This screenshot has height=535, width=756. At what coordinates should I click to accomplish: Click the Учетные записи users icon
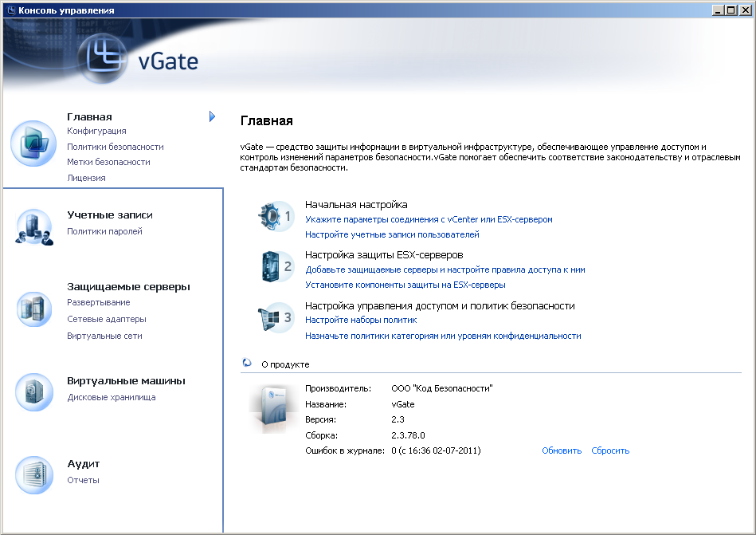click(x=33, y=227)
